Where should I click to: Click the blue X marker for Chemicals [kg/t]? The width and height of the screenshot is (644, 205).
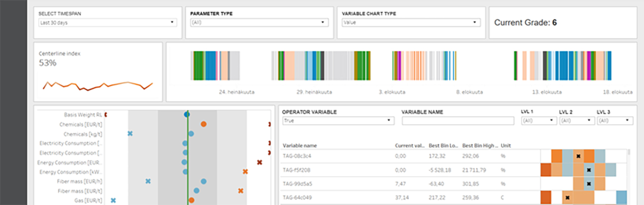point(130,134)
